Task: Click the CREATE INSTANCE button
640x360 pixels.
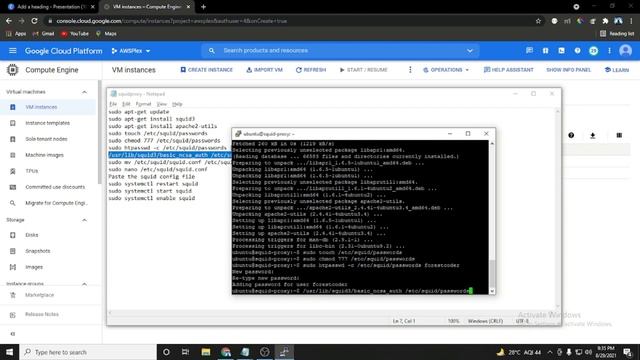Action: pyautogui.click(x=207, y=70)
